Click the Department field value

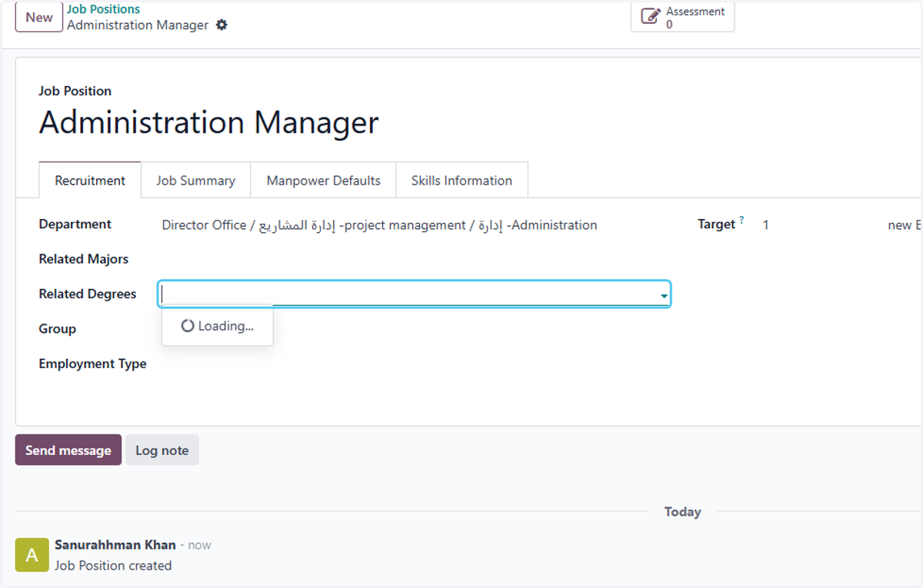tap(379, 225)
